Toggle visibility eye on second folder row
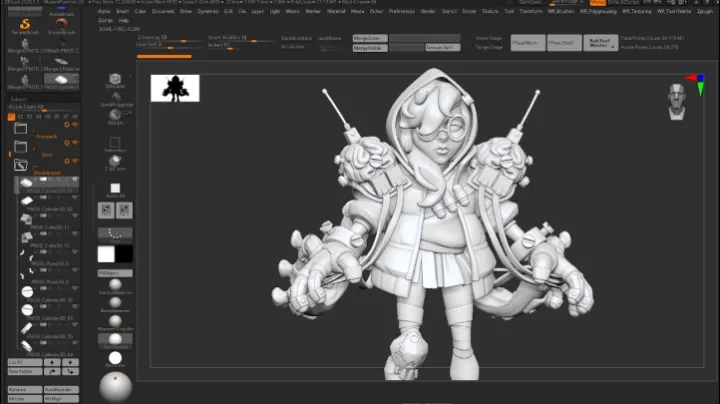This screenshot has height=404, width=720. [75, 143]
